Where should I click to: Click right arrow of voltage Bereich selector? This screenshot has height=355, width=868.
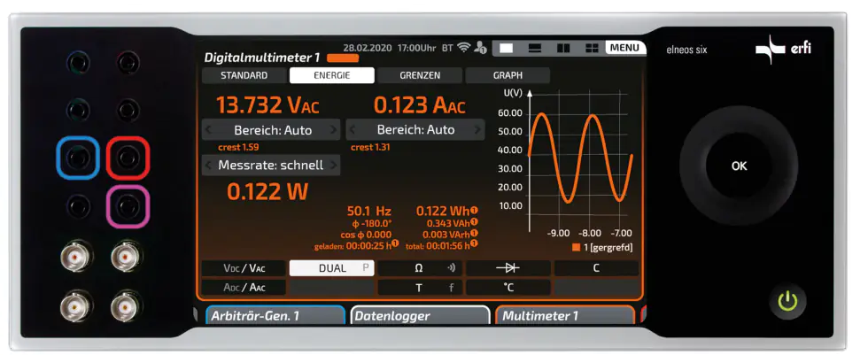[334, 130]
